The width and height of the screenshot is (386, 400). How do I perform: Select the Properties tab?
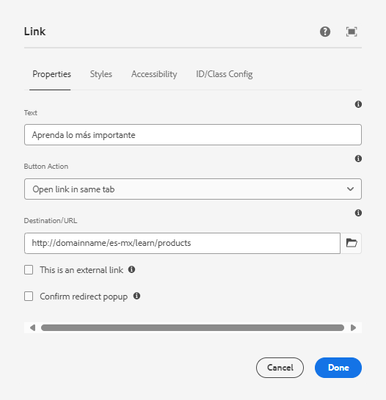(x=52, y=74)
